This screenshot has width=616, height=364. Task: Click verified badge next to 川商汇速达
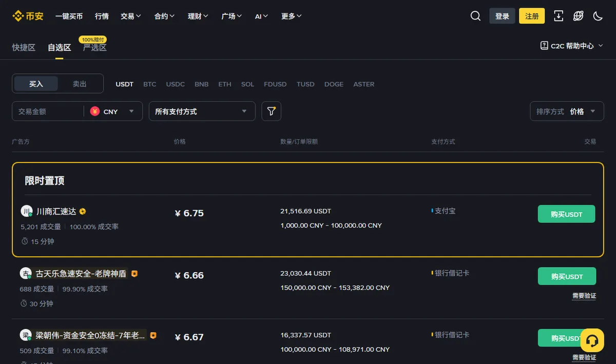click(x=83, y=211)
